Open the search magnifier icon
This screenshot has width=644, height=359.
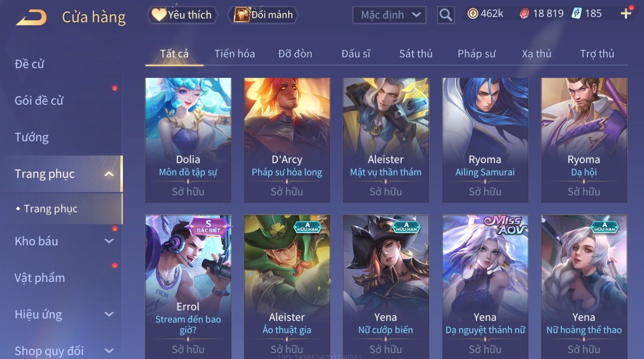pyautogui.click(x=445, y=15)
